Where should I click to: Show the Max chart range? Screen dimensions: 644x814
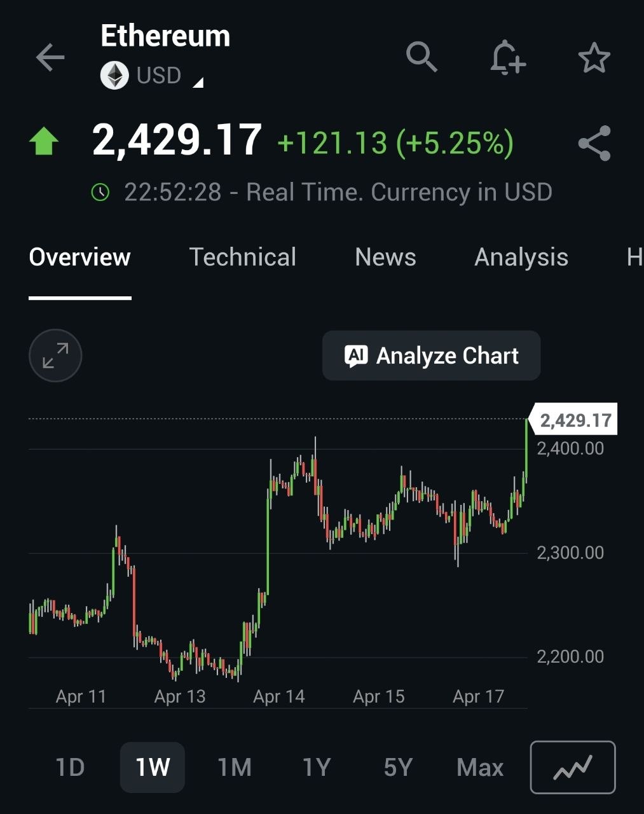point(480,768)
